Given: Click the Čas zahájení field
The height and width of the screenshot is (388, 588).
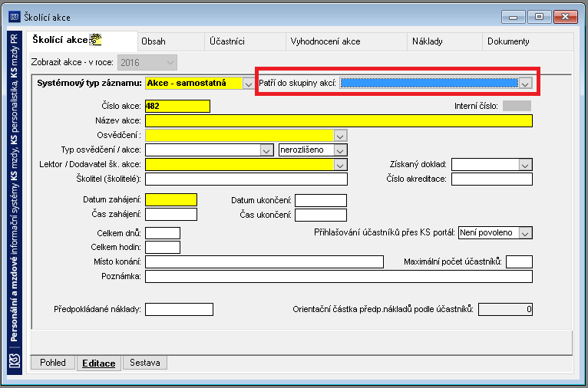Looking at the screenshot, I should (171, 214).
